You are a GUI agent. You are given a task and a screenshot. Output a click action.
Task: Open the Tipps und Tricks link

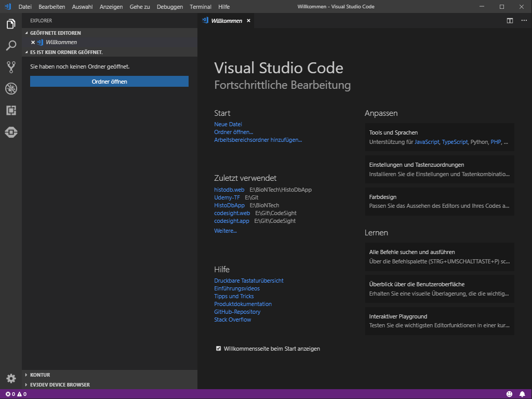click(x=234, y=296)
